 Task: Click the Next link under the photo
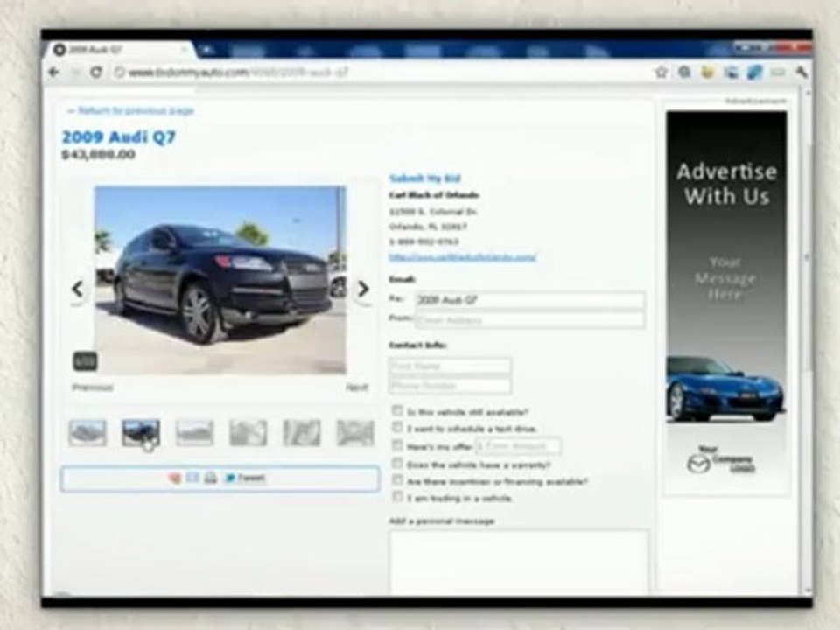(x=357, y=388)
